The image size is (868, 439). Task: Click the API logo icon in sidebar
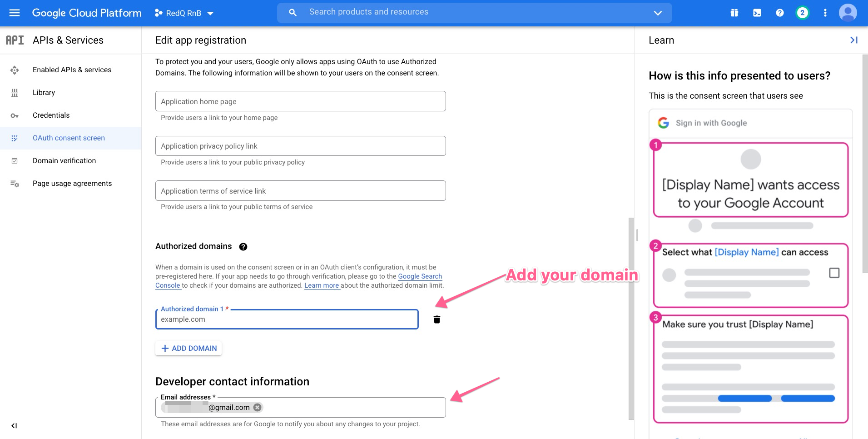click(x=15, y=40)
